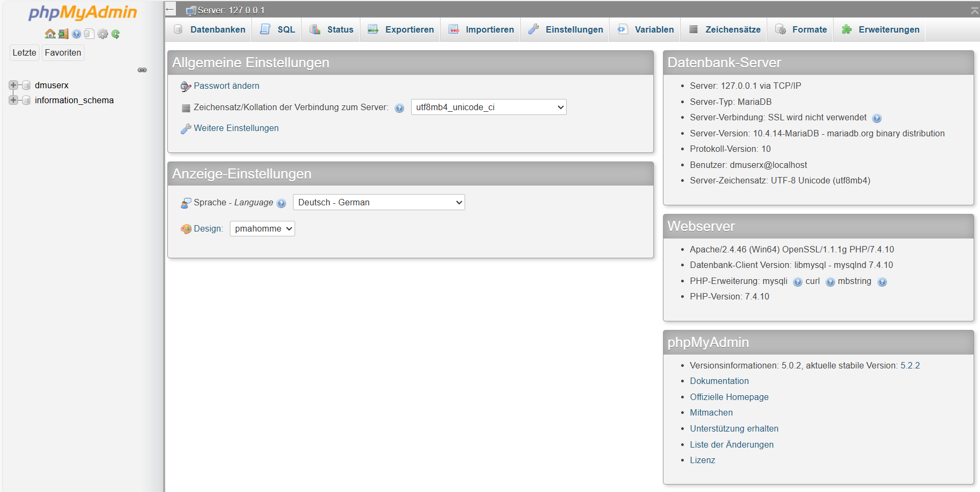
Task: Click the Benutzer: dmuserx@localhost text
Action: click(748, 165)
